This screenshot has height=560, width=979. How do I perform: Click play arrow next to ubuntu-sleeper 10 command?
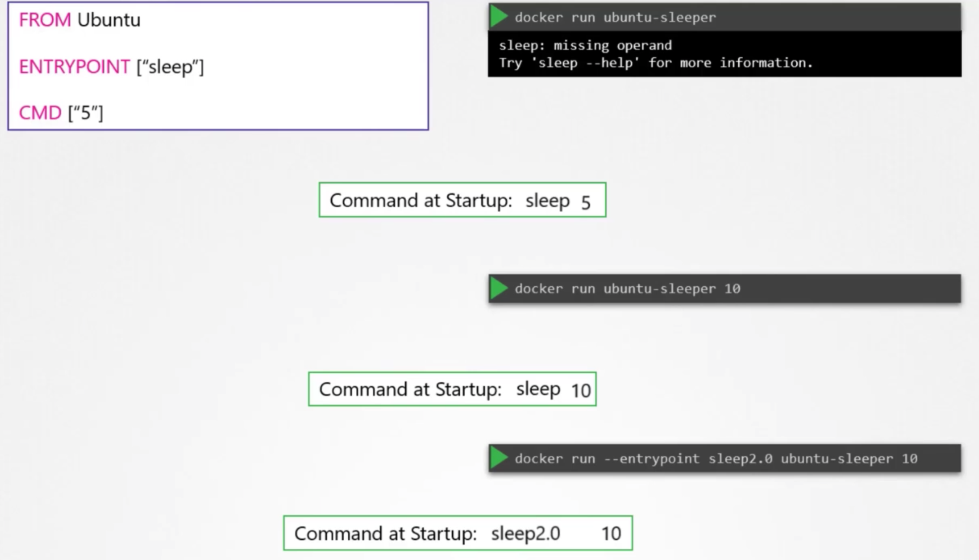pyautogui.click(x=499, y=289)
